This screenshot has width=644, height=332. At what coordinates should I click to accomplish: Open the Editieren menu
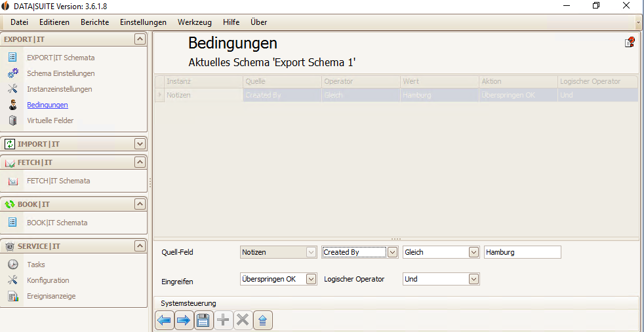coord(54,22)
